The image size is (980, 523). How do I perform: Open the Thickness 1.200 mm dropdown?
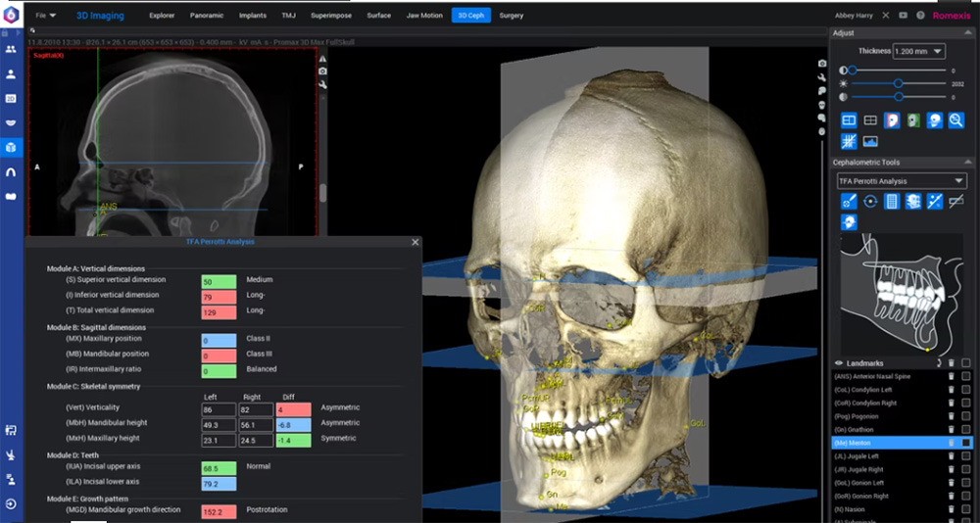(x=919, y=51)
